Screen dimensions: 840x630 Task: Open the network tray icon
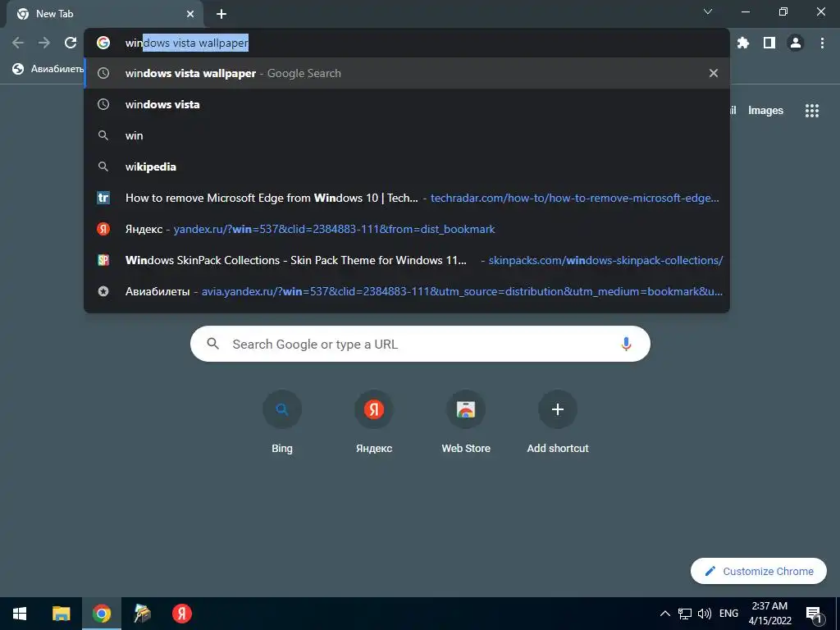(685, 614)
